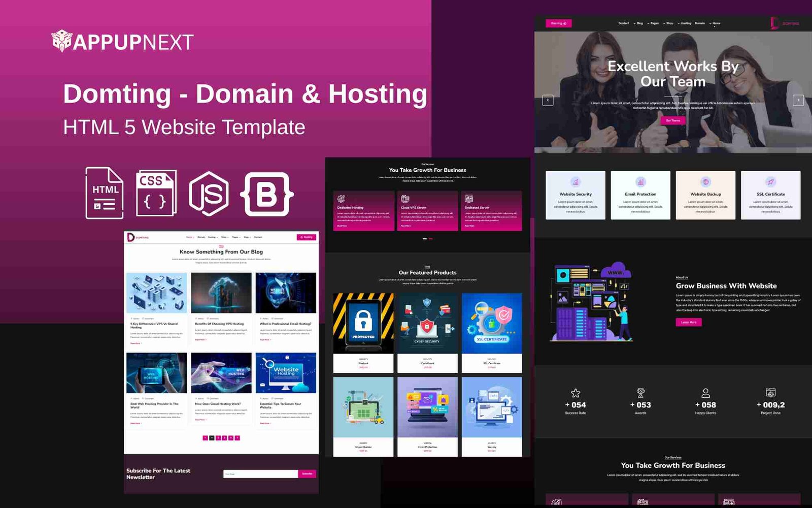Click the Bootstrap B icon
This screenshot has height=508, width=812.
(267, 194)
